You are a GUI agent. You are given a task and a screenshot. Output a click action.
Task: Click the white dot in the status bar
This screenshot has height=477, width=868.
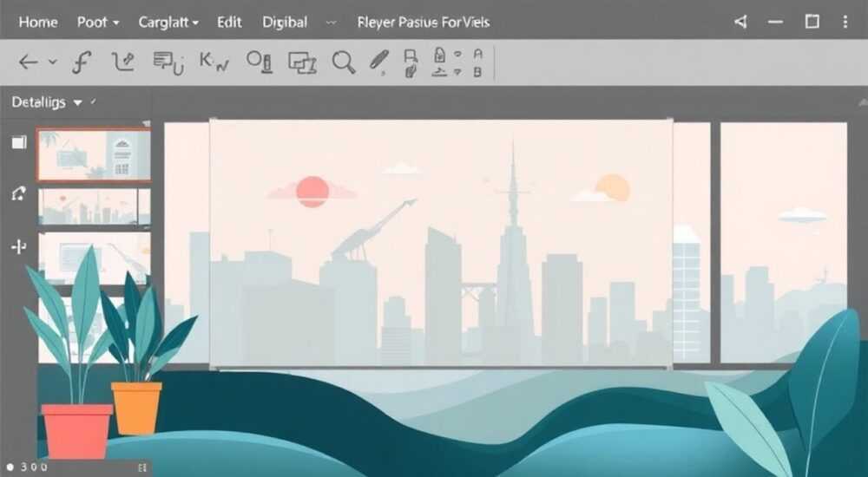10,467
